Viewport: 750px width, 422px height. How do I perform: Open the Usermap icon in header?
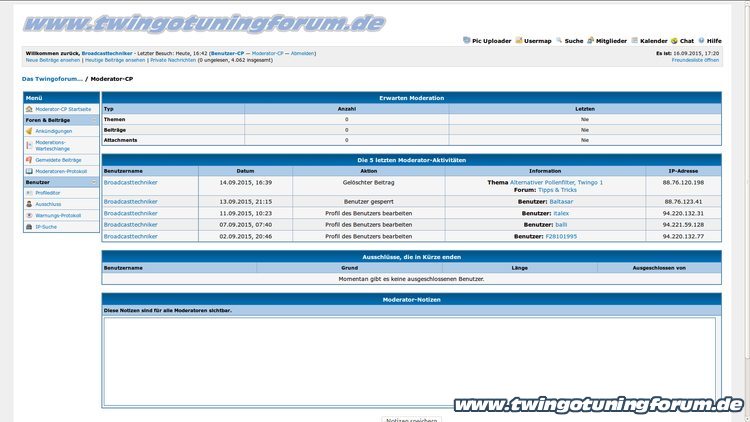coord(519,41)
